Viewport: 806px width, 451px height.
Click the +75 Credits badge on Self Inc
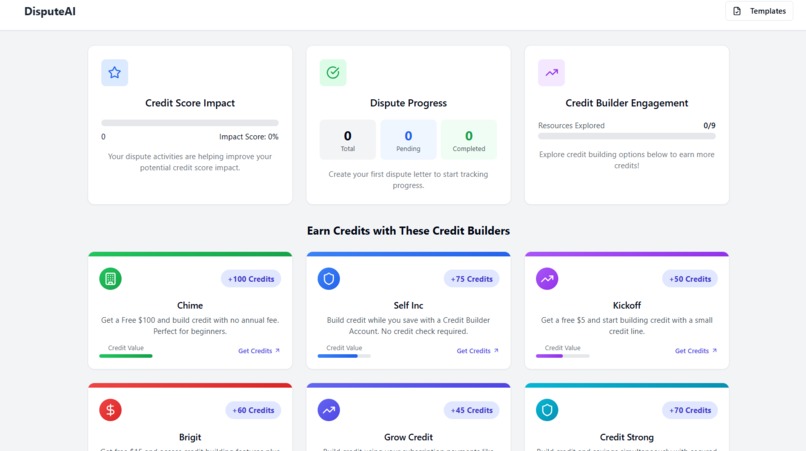471,279
